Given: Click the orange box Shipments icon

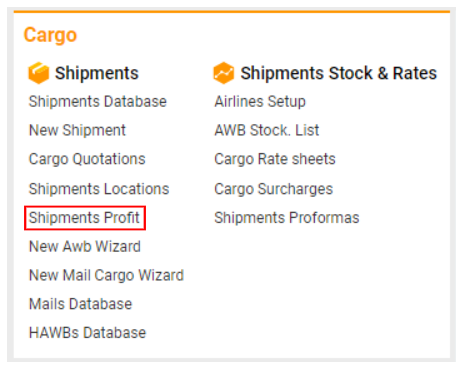Looking at the screenshot, I should point(39,73).
